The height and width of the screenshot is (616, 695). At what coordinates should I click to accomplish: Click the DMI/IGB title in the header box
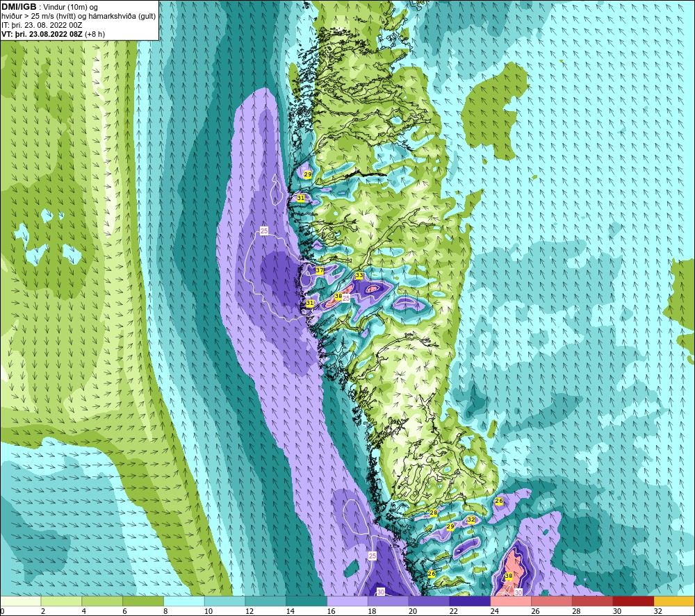click(19, 7)
